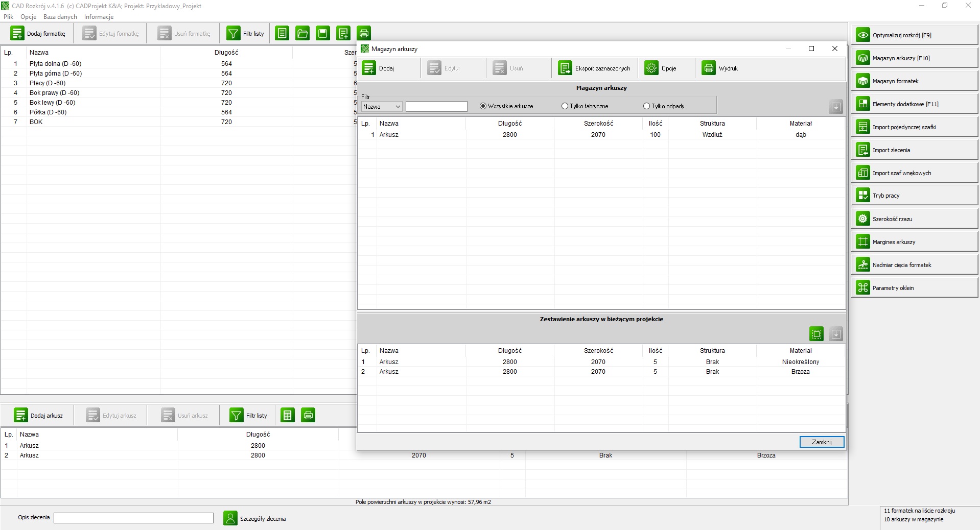Click the Szczegóły zlecenia person icon
Screen dimensions: 980x530
tap(230, 518)
